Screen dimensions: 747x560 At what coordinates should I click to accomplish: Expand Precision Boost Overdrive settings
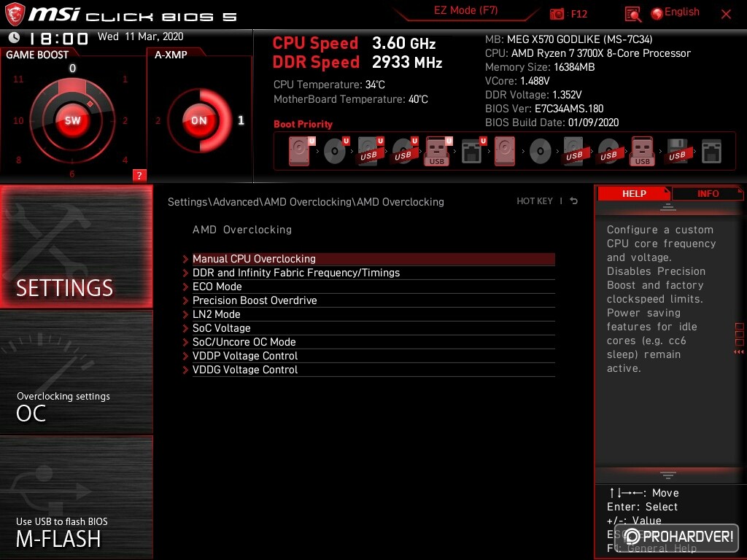pos(373,300)
